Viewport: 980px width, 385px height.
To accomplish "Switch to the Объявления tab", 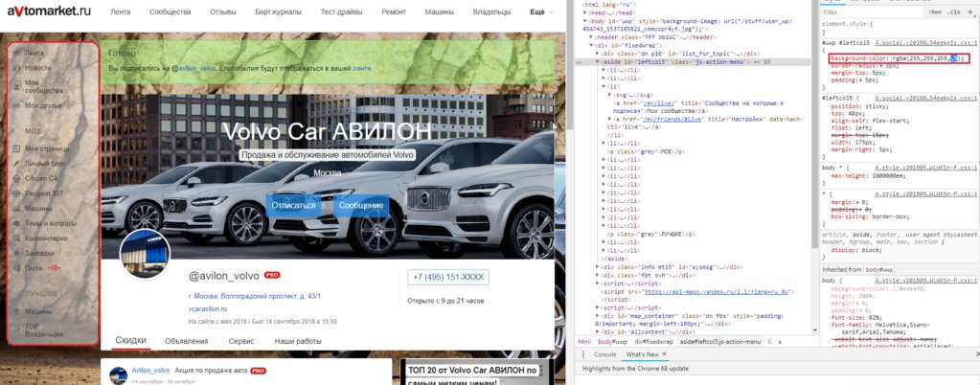I will coord(186,341).
